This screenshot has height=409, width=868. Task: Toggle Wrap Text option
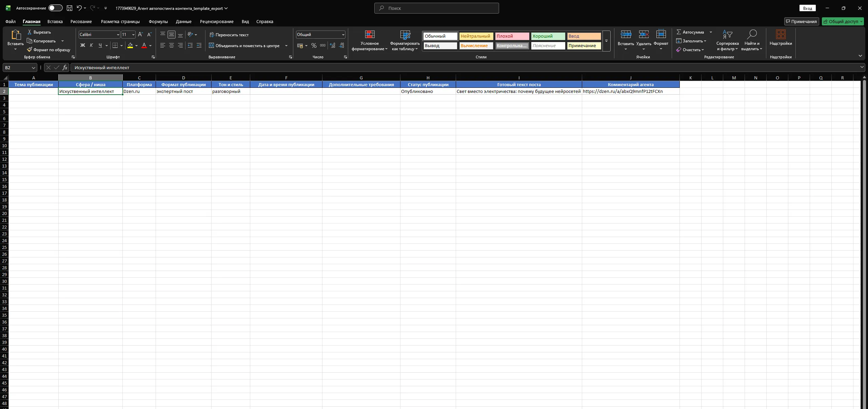tap(229, 35)
